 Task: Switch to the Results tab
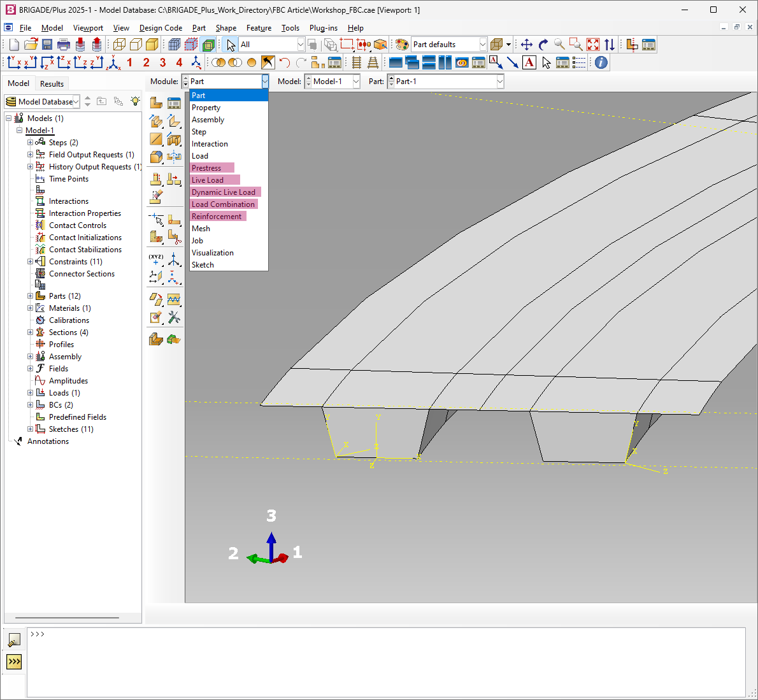click(52, 83)
